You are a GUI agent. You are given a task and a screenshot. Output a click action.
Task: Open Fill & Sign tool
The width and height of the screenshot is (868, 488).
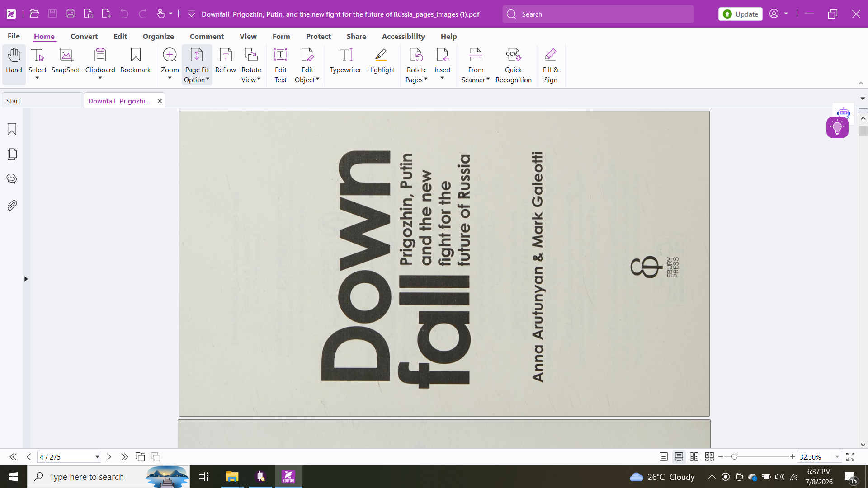pos(551,65)
